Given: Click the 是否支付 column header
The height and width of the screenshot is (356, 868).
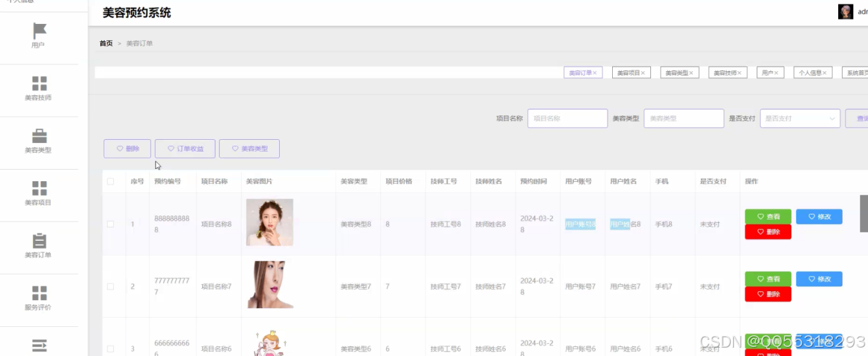Looking at the screenshot, I should coord(713,182).
